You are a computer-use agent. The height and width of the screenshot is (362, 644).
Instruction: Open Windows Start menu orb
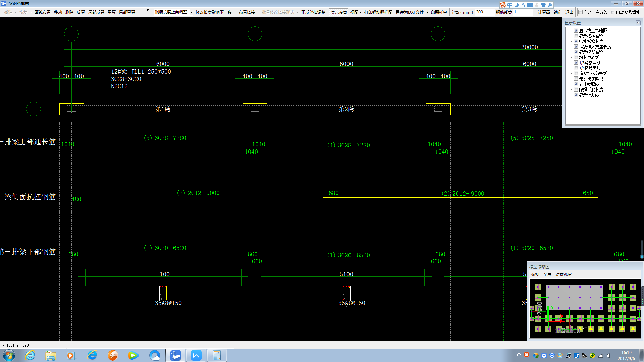pyautogui.click(x=9, y=355)
